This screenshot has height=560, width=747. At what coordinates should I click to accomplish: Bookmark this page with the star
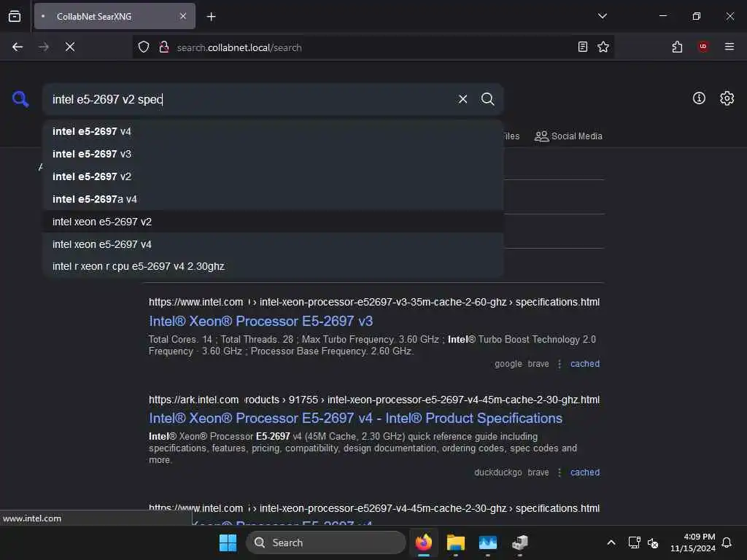(x=603, y=47)
